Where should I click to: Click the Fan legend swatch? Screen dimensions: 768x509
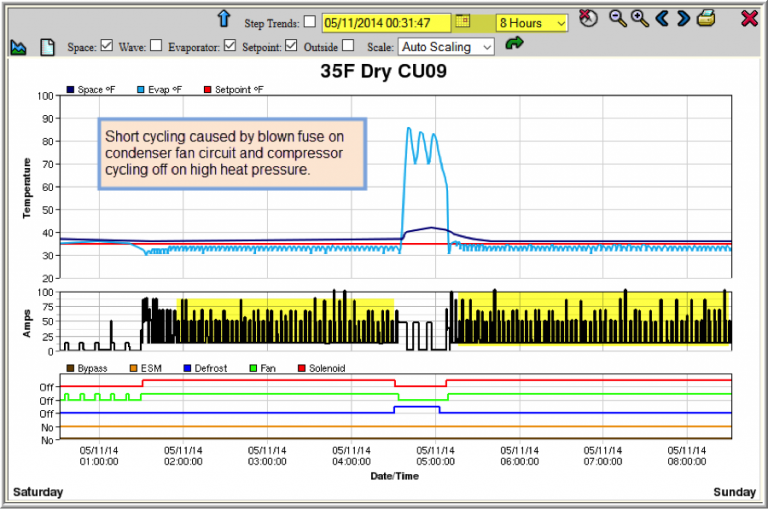click(x=253, y=368)
